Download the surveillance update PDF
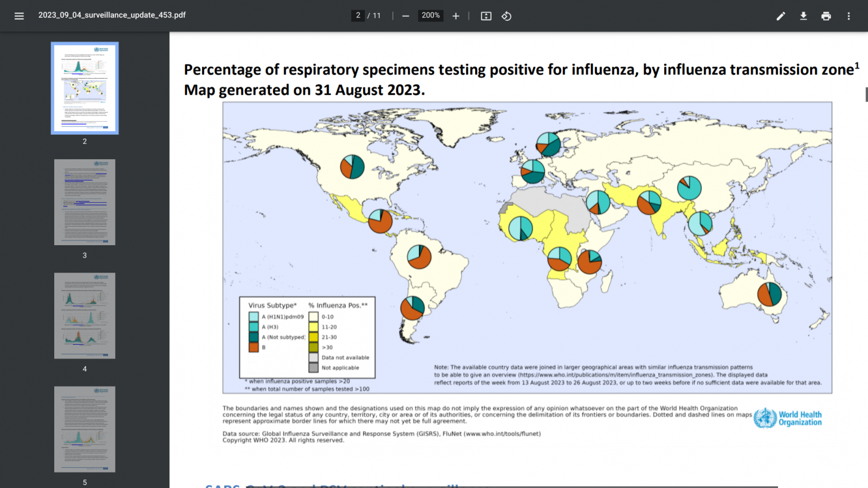This screenshot has height=488, width=868. coord(804,16)
